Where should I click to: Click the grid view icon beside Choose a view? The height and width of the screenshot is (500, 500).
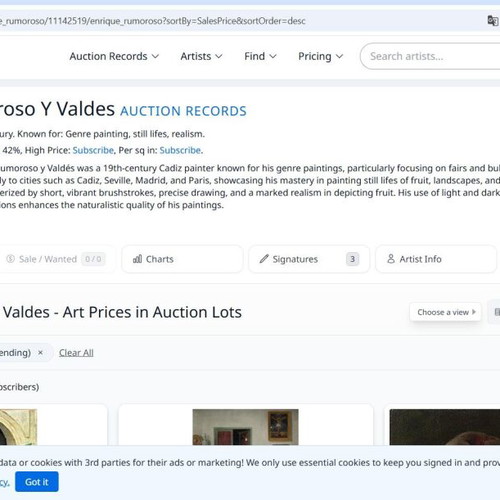coord(496,312)
